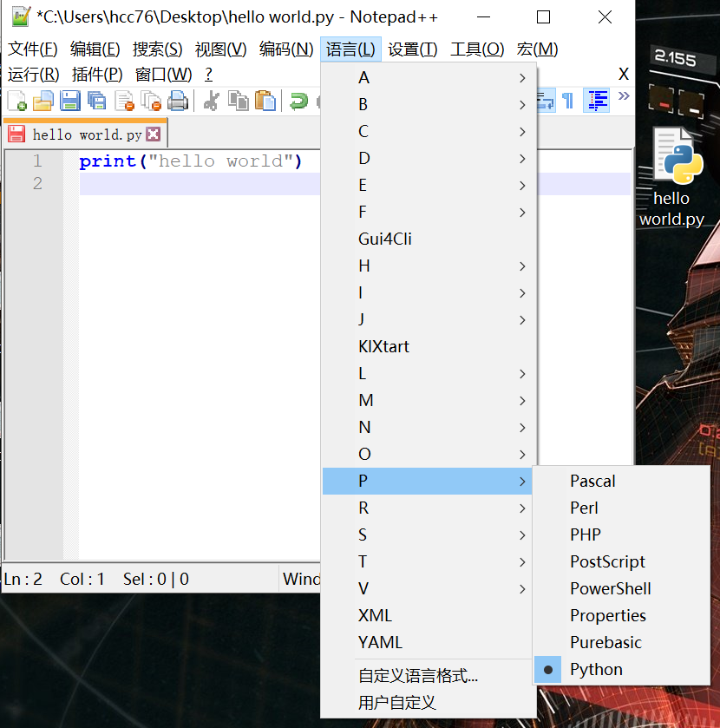Open the 窗口(W) menu
720x728 pixels.
[x=163, y=74]
